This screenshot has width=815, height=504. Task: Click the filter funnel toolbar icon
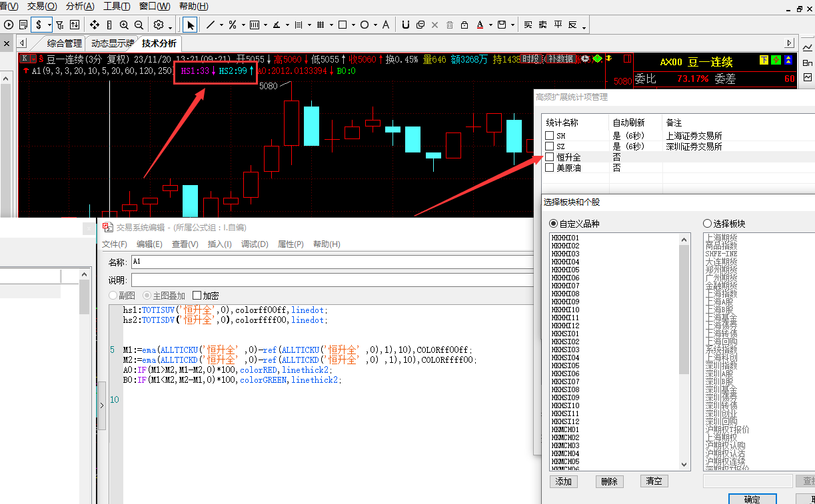(x=60, y=25)
